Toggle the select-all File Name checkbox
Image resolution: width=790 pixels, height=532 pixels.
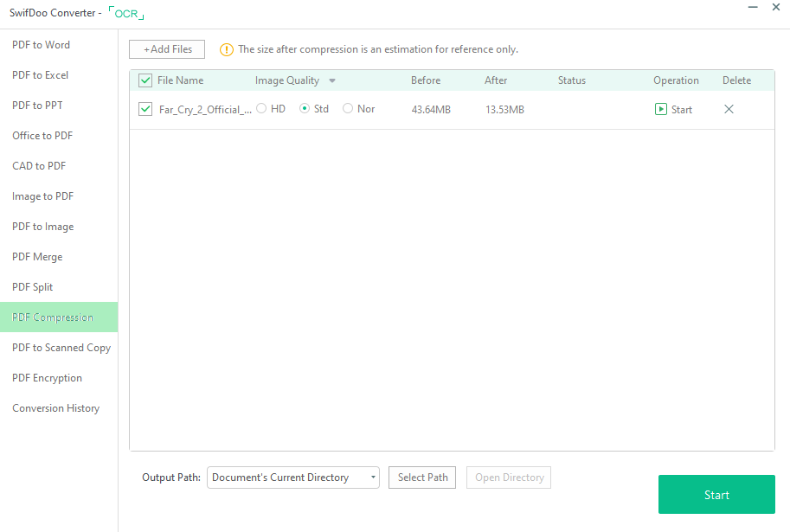pyautogui.click(x=145, y=80)
